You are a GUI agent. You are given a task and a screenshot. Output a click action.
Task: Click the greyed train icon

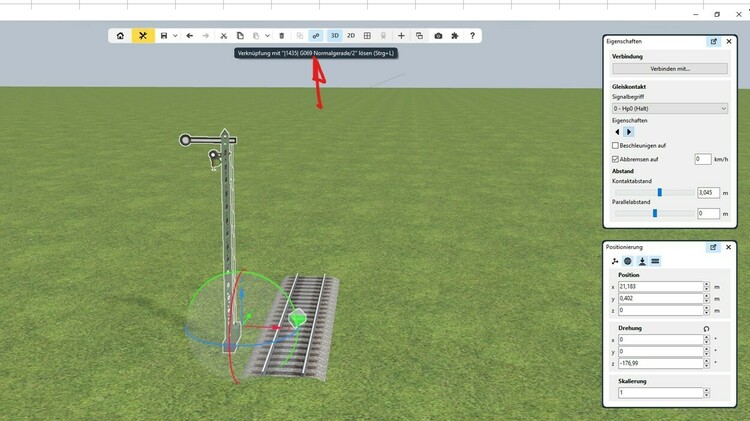383,36
